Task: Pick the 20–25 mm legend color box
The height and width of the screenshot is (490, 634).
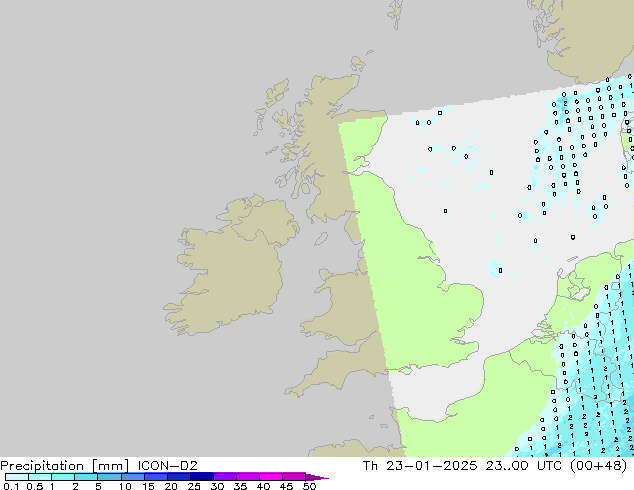Action: [178, 477]
